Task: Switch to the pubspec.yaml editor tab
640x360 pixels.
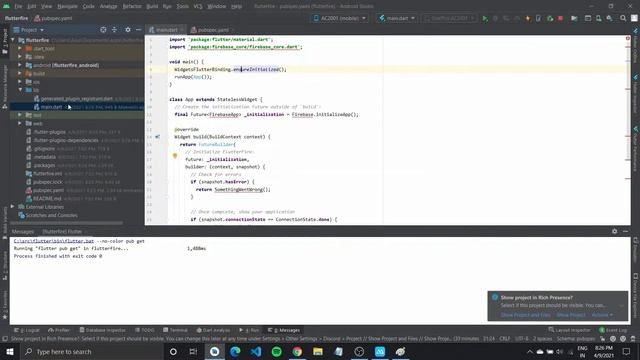Action: click(x=211, y=30)
